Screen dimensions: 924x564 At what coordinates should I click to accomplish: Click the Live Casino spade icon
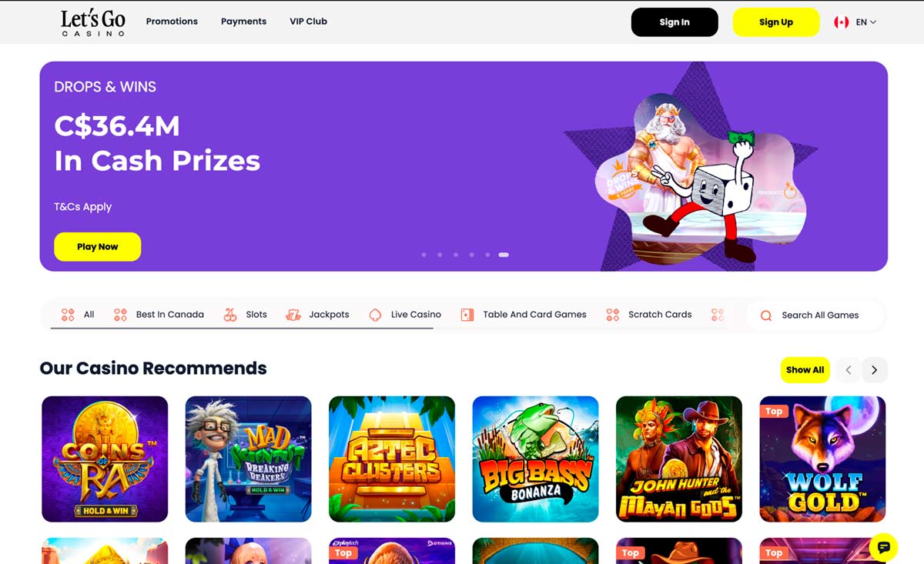[375, 315]
